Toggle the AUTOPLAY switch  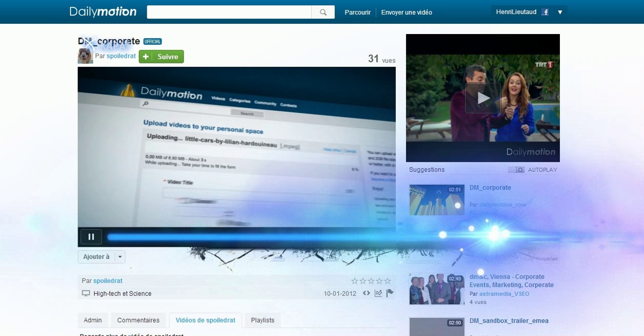(x=516, y=170)
